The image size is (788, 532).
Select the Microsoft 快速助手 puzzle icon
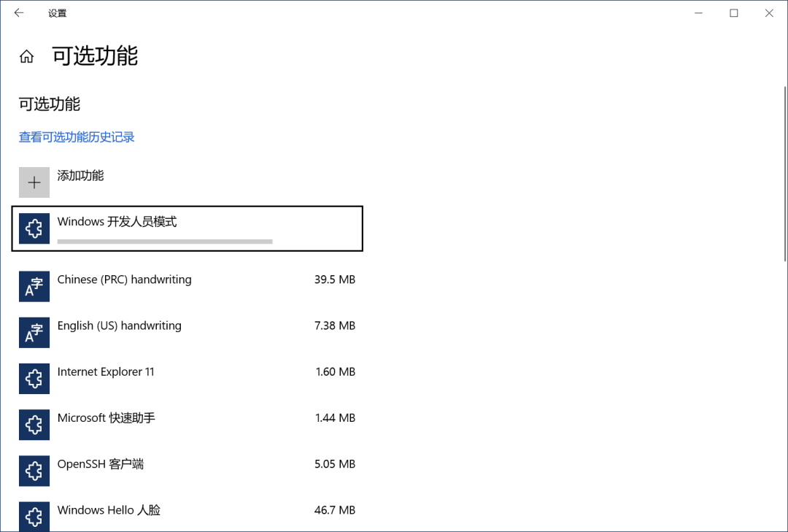click(x=34, y=425)
